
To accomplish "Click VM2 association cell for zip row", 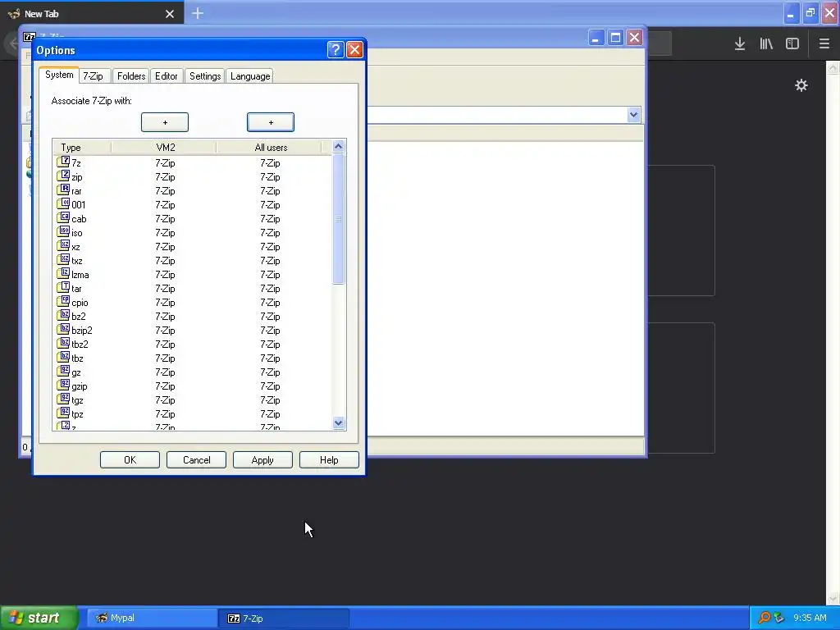I will [165, 177].
